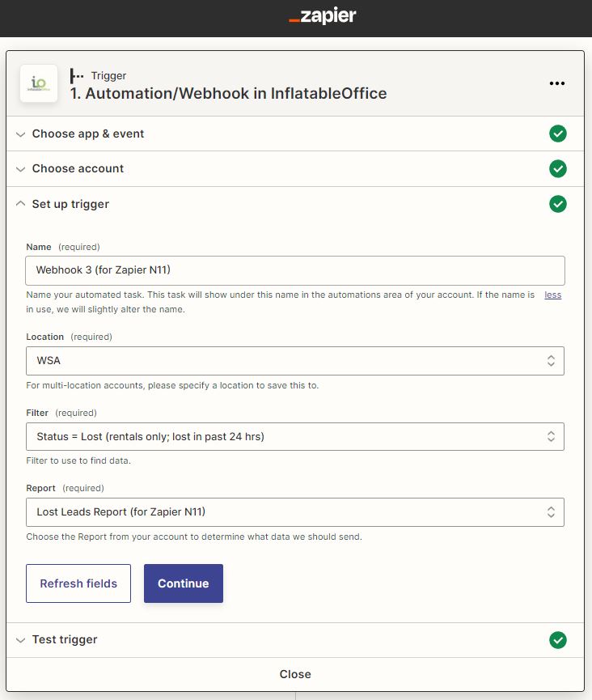Expand the Choose account section

click(78, 168)
